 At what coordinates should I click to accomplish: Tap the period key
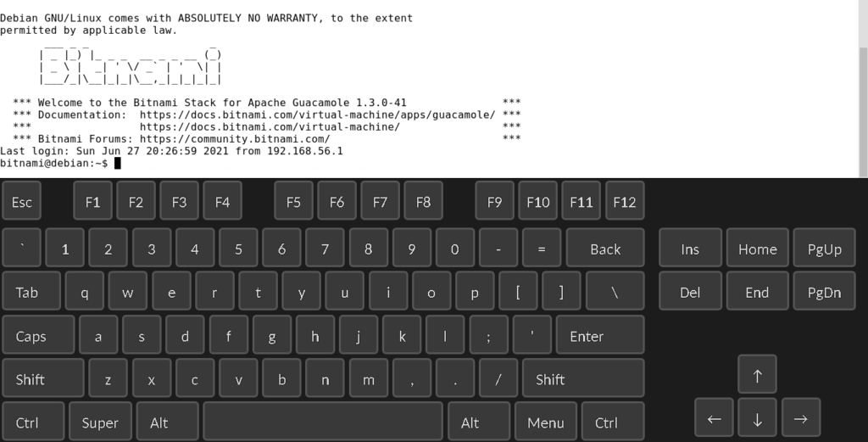pos(455,378)
